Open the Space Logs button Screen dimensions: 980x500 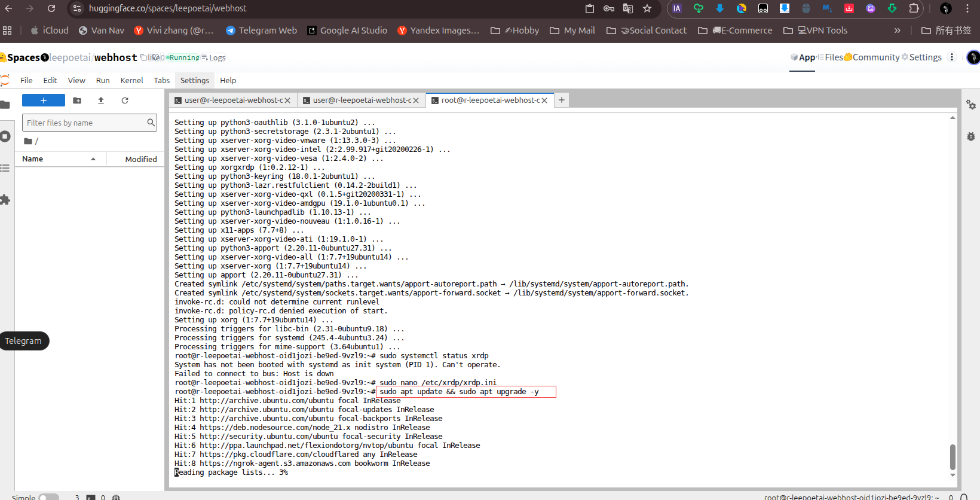coord(214,58)
